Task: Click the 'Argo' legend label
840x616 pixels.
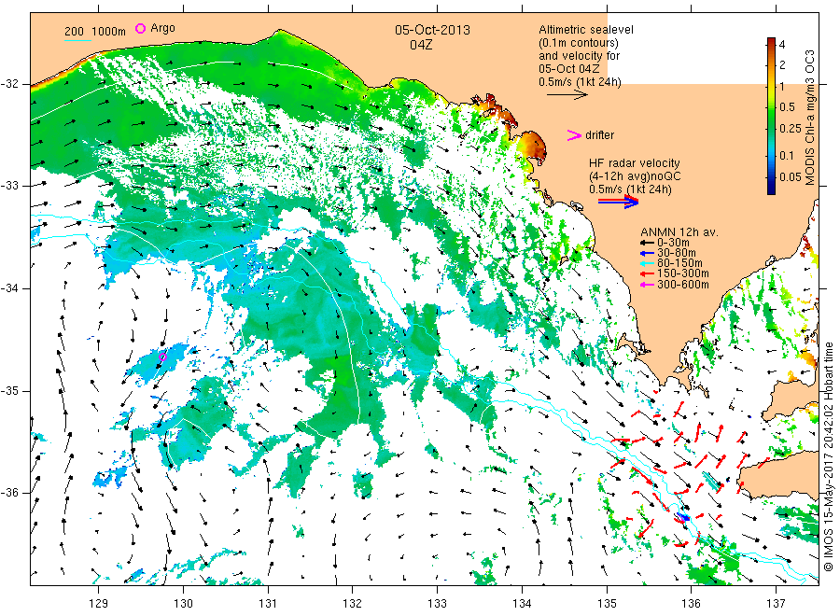Action: [x=162, y=28]
